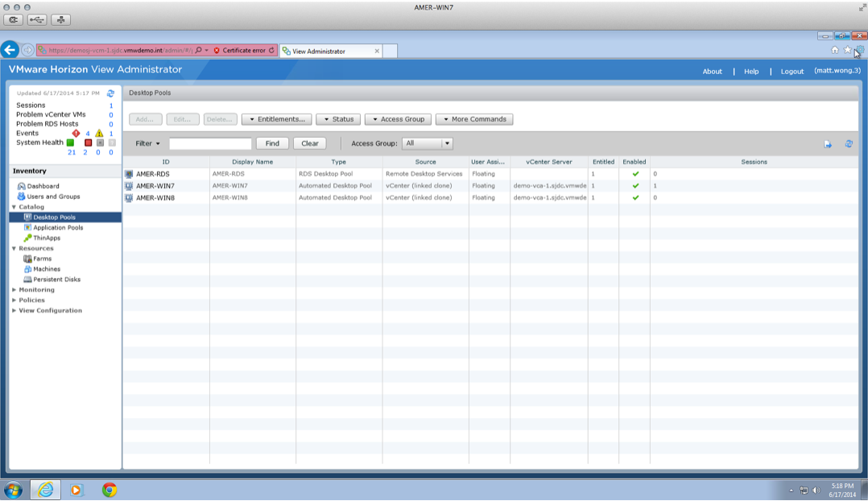Open the Entitlements dropdown
The width and height of the screenshot is (868, 501).
click(277, 119)
